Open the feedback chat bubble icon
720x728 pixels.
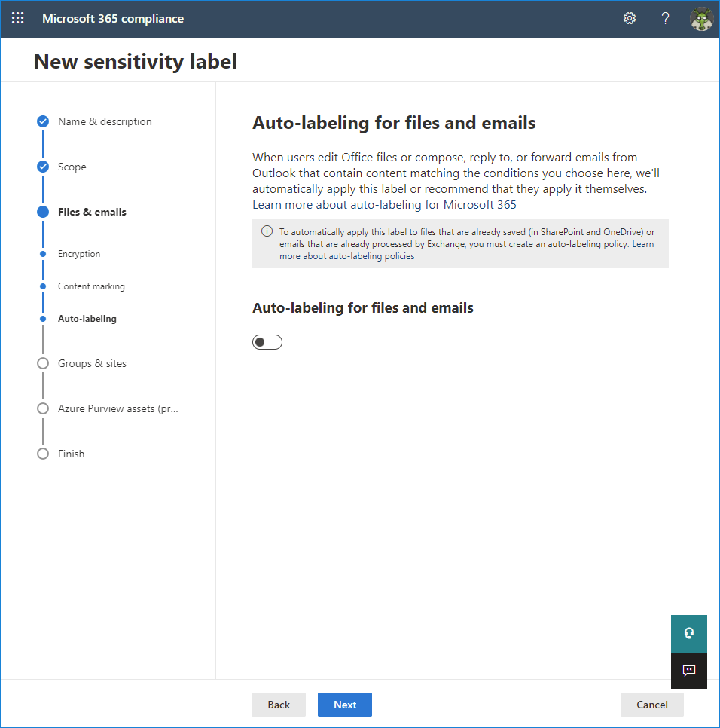689,671
